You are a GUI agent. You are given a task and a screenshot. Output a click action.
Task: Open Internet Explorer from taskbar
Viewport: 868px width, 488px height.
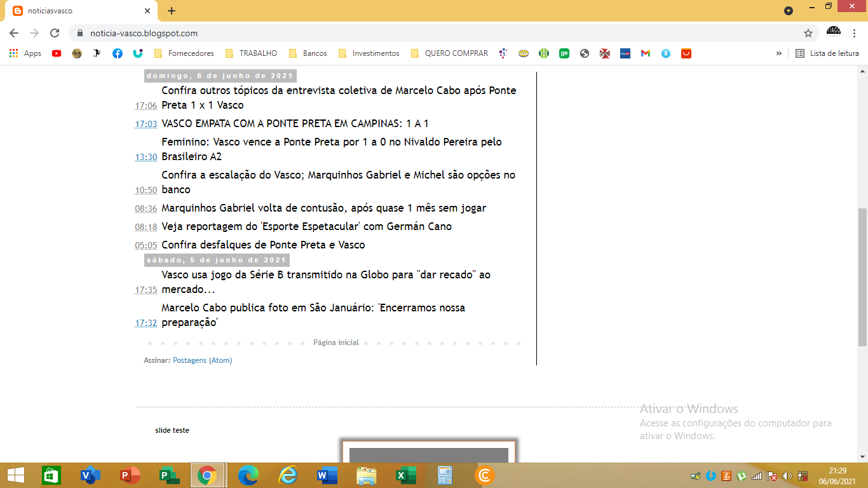coord(287,475)
